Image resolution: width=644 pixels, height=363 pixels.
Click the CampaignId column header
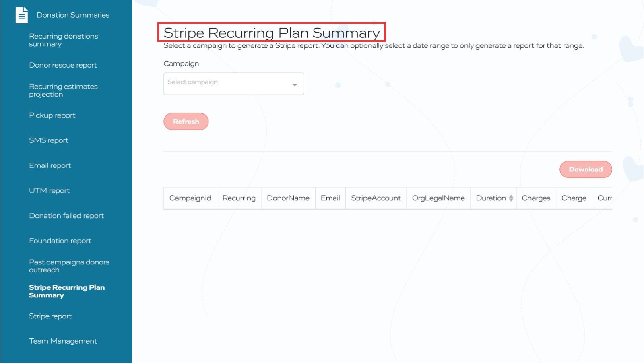[x=190, y=198]
